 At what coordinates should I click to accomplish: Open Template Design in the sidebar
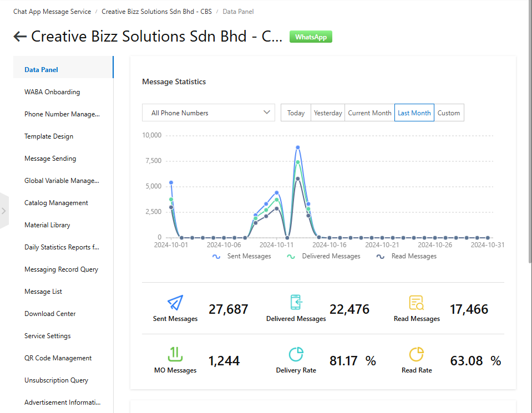coord(49,136)
